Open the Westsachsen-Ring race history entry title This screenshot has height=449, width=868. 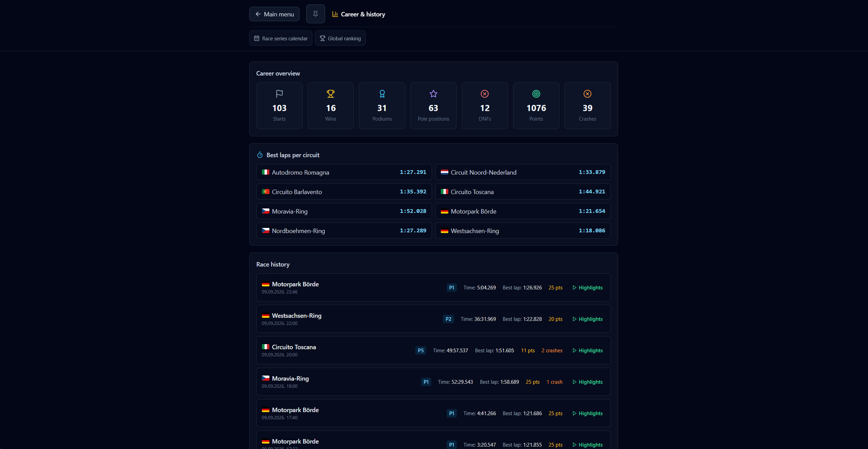click(x=297, y=316)
